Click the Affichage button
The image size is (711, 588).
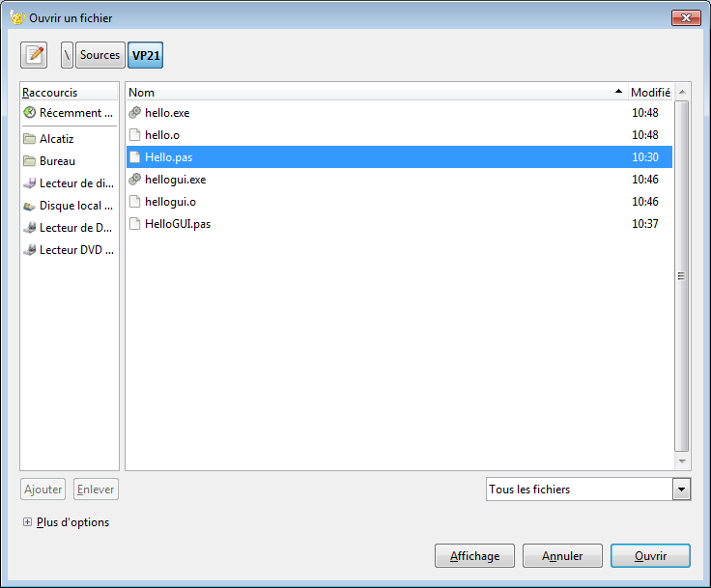[x=474, y=556]
